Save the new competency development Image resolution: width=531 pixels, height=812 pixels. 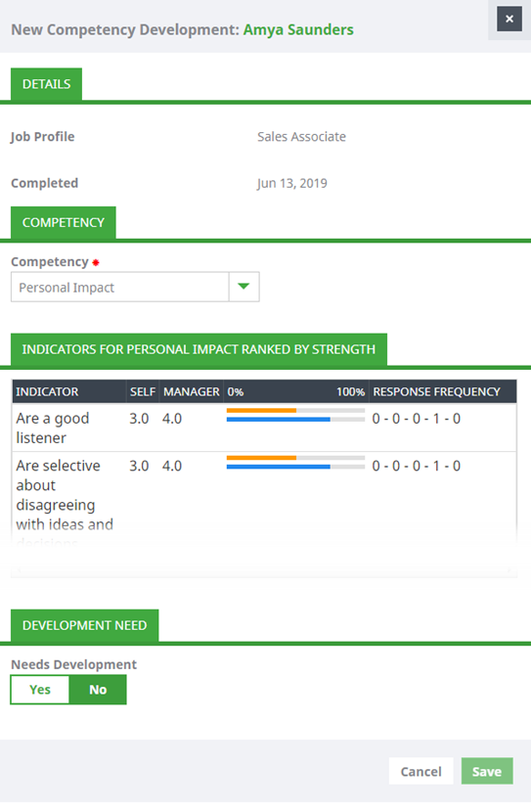487,771
